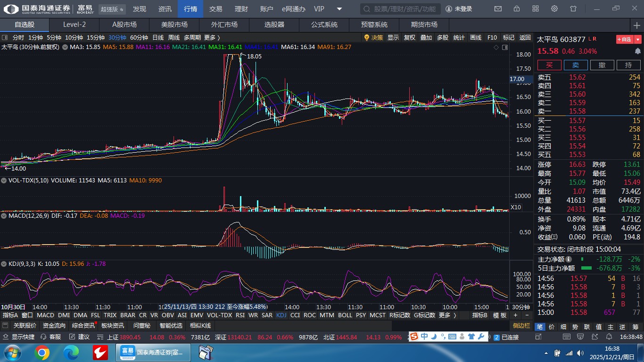Switch to the A股市场 tab
Viewport: 644px width, 362px height.
point(124,25)
